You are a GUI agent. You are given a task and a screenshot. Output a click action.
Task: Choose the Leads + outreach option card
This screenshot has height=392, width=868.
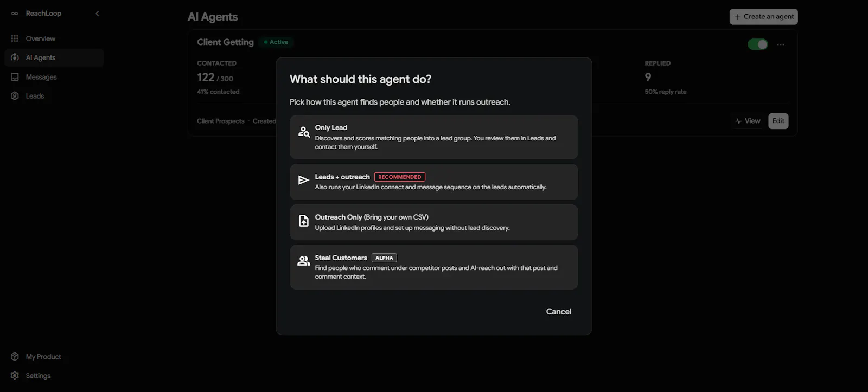click(433, 182)
